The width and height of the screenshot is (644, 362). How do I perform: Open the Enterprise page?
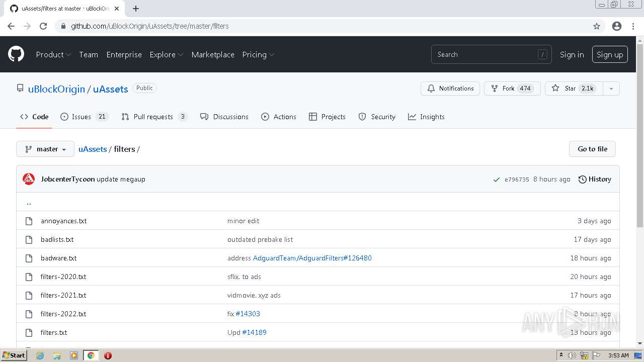[x=124, y=54]
